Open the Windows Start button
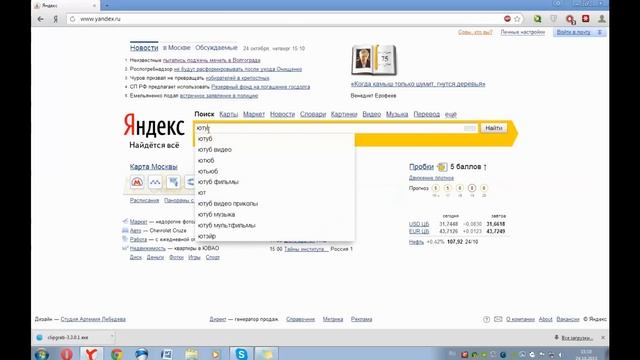Image resolution: width=640 pixels, height=360 pixels. (x=41, y=354)
